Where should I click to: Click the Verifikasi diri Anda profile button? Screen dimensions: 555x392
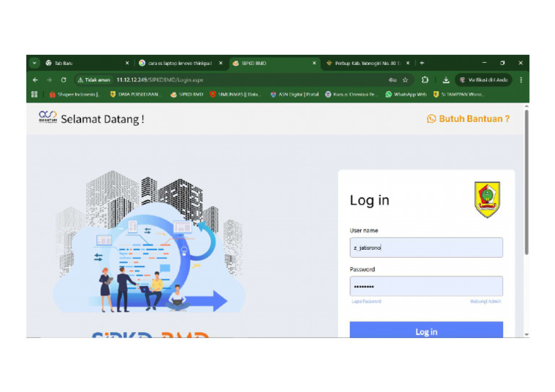tap(484, 80)
